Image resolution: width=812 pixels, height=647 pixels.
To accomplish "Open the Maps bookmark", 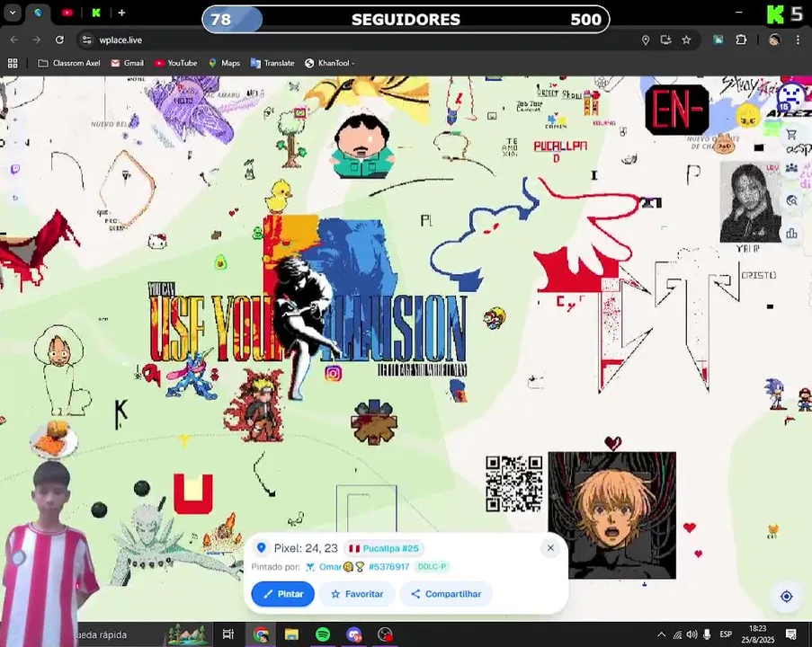I will click(x=224, y=63).
